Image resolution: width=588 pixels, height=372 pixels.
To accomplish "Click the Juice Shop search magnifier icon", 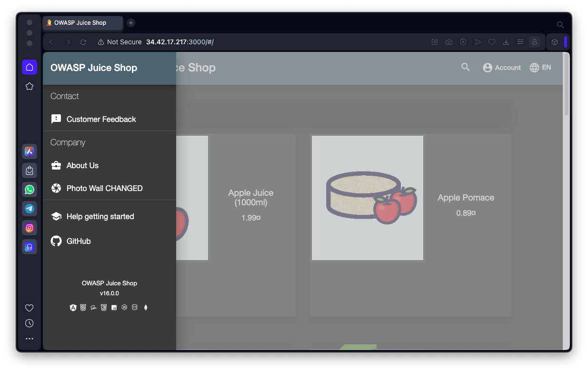I will (x=466, y=67).
